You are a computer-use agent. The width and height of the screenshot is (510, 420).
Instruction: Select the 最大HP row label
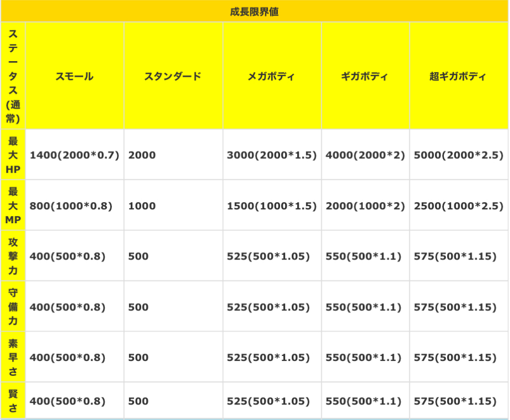13,155
